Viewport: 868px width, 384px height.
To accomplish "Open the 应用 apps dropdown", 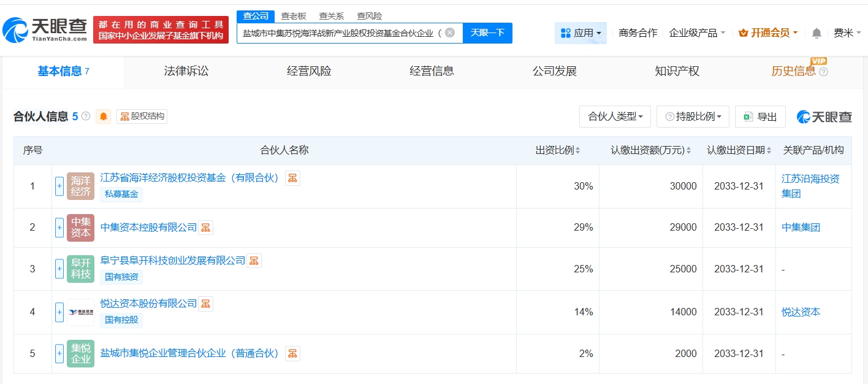I will pos(581,33).
